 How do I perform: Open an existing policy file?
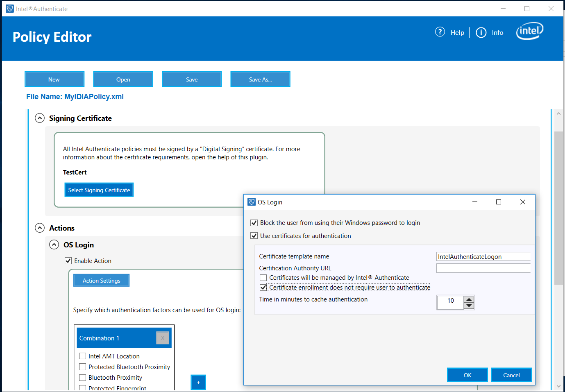point(123,79)
